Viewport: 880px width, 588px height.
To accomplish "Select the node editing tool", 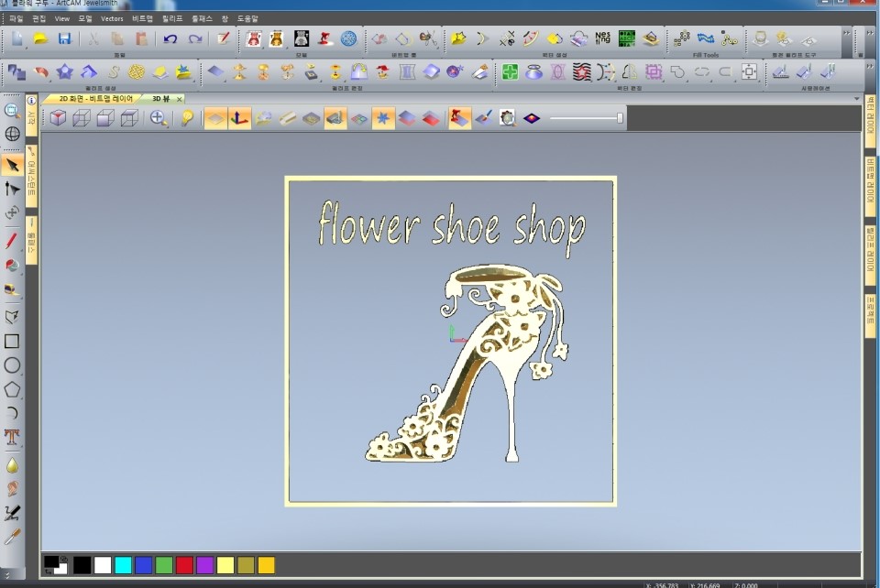I will 12,189.
